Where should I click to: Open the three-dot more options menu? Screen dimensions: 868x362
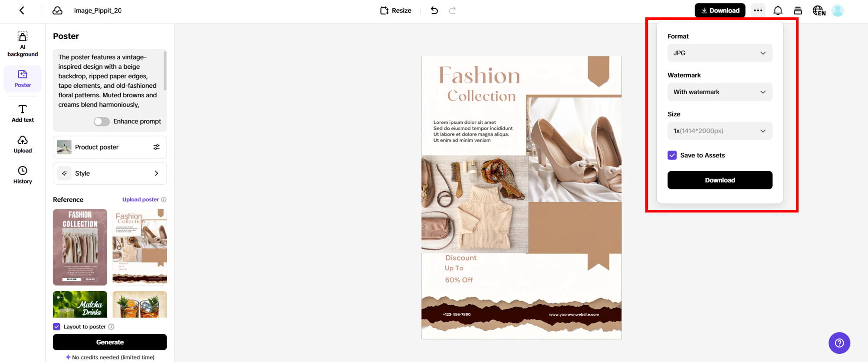pos(758,10)
